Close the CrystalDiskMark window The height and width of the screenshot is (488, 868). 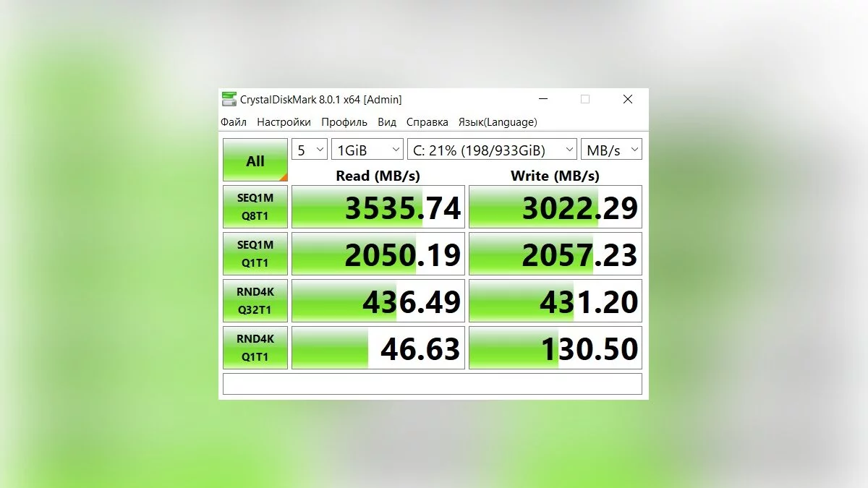pyautogui.click(x=628, y=99)
